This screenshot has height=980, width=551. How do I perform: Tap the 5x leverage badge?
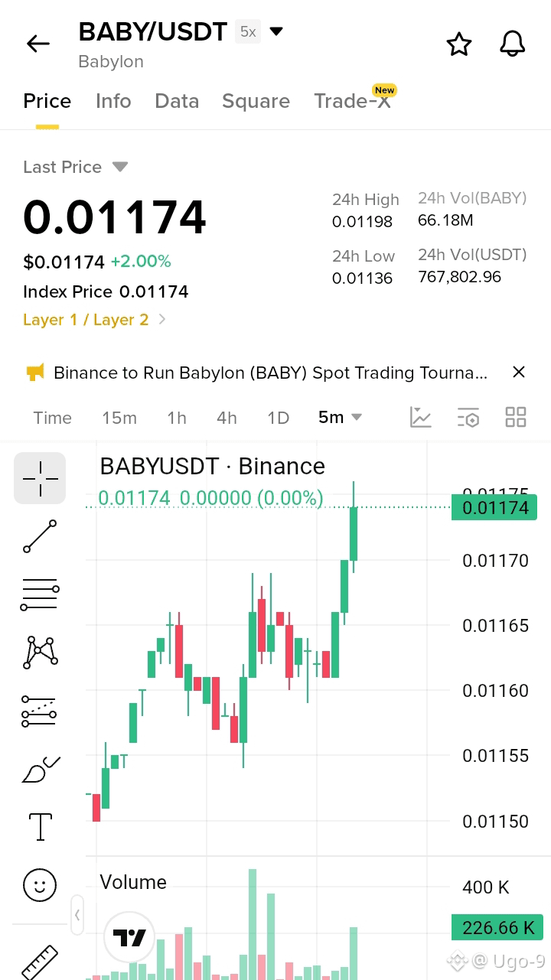tap(248, 31)
